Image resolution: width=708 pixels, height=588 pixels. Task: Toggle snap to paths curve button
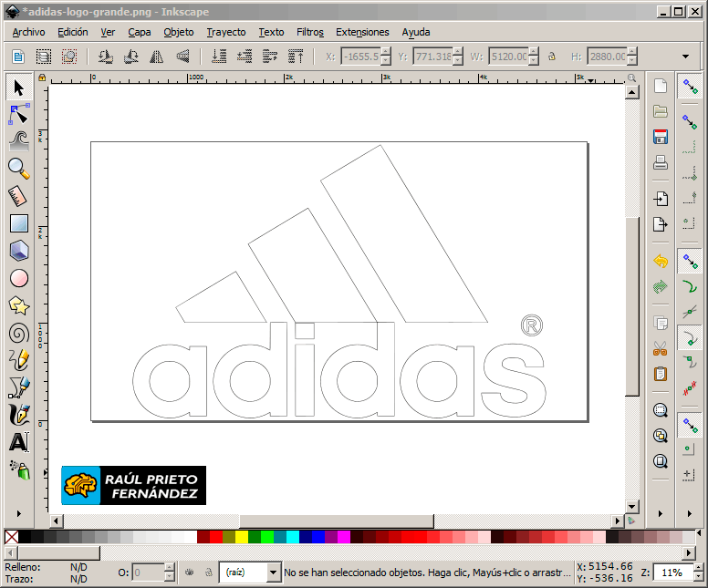691,288
